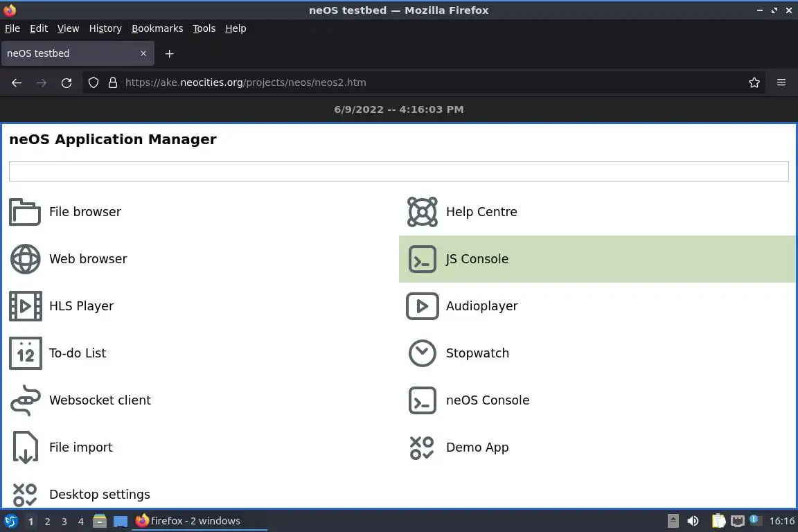Bookmark this page with the star
Image resolution: width=798 pixels, height=532 pixels.
[x=754, y=82]
